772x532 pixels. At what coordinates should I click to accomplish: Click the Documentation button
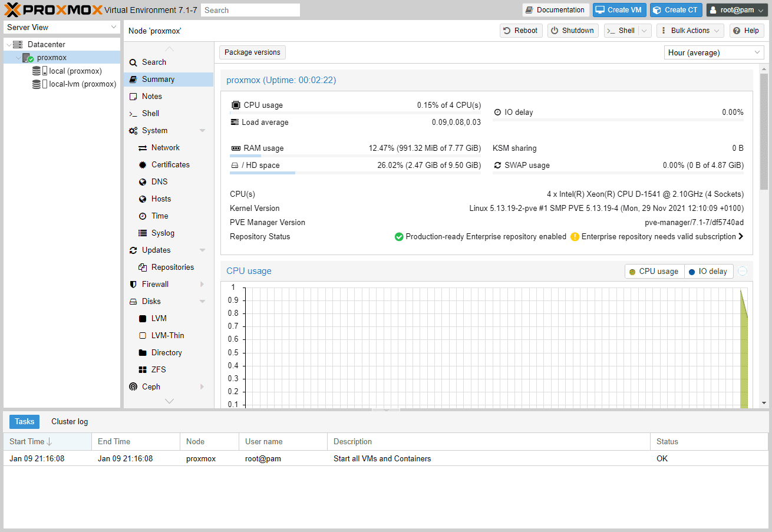556,10
